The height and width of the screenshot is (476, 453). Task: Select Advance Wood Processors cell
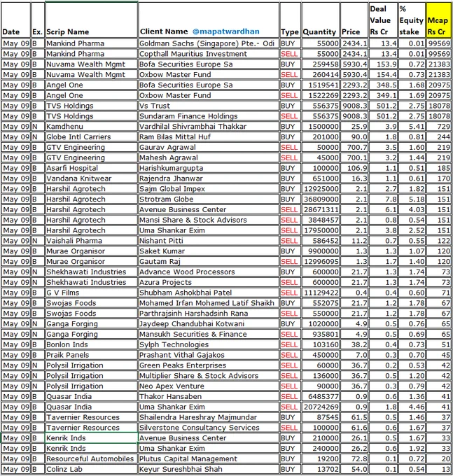click(209, 272)
